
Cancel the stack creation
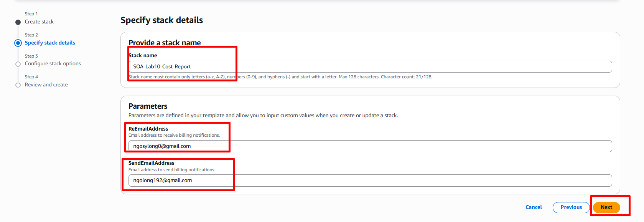point(534,207)
